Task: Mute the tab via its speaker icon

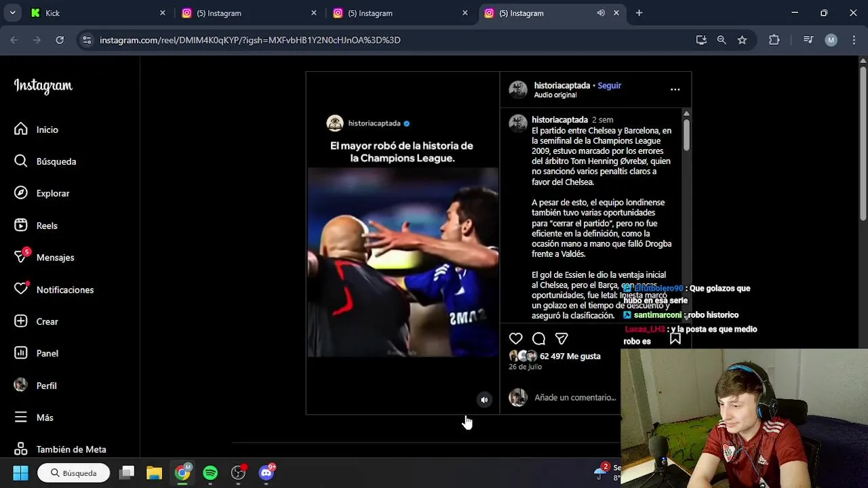Action: [x=601, y=13]
